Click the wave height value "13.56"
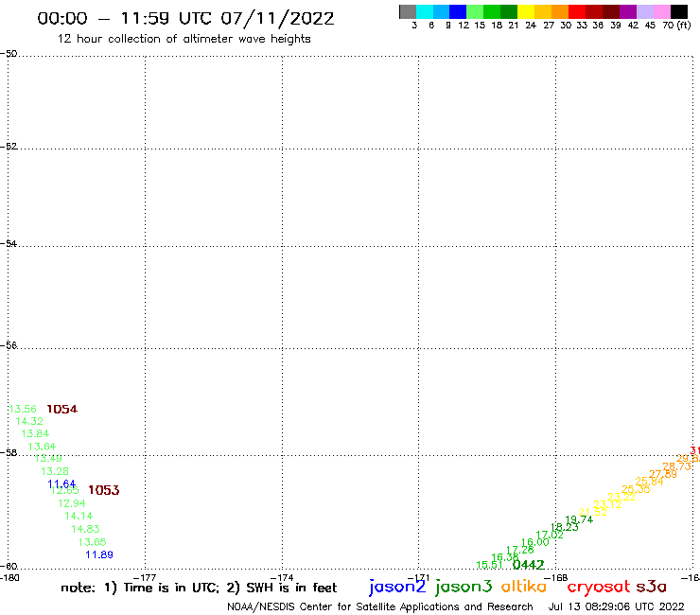 (23, 409)
